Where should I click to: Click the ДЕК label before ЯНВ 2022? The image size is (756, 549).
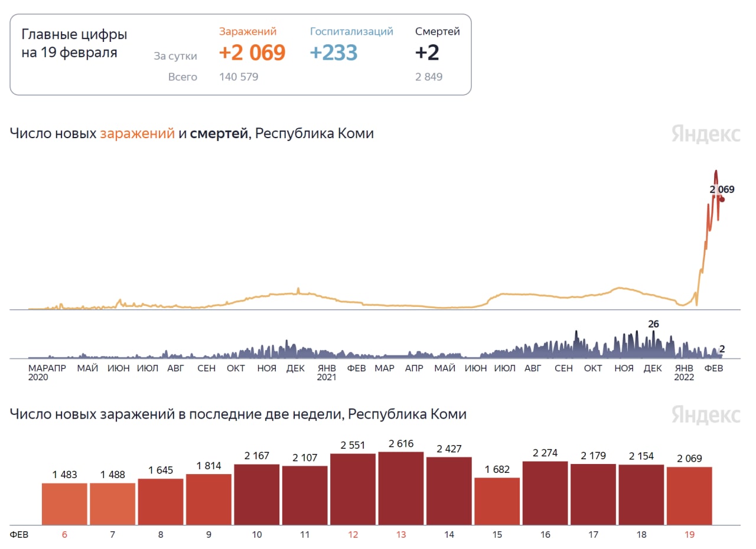pyautogui.click(x=653, y=368)
